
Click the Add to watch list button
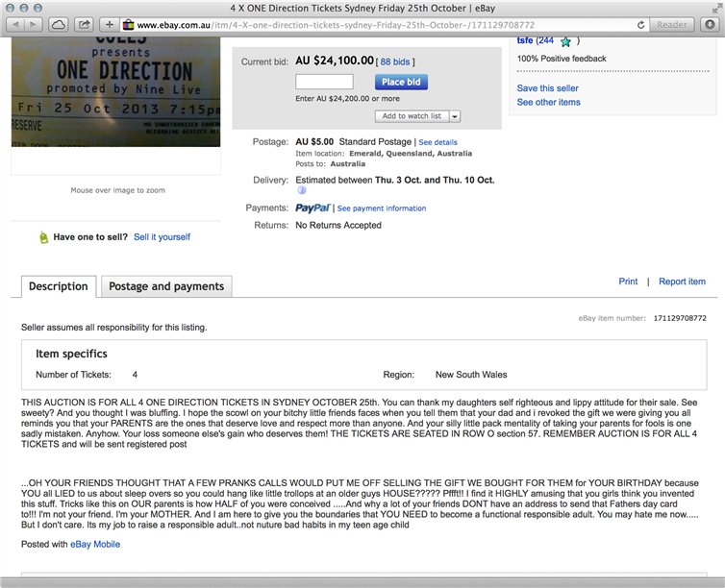click(x=412, y=116)
